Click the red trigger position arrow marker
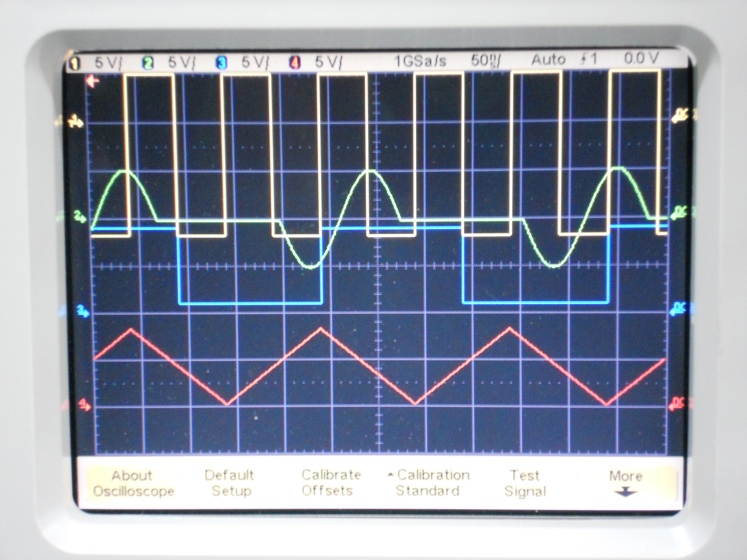The image size is (747, 560). pos(92,81)
